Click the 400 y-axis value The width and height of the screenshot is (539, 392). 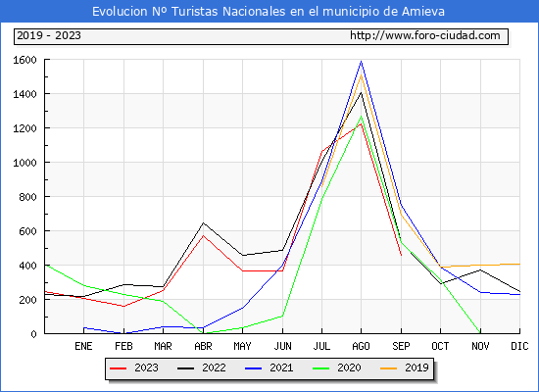pos(27,266)
